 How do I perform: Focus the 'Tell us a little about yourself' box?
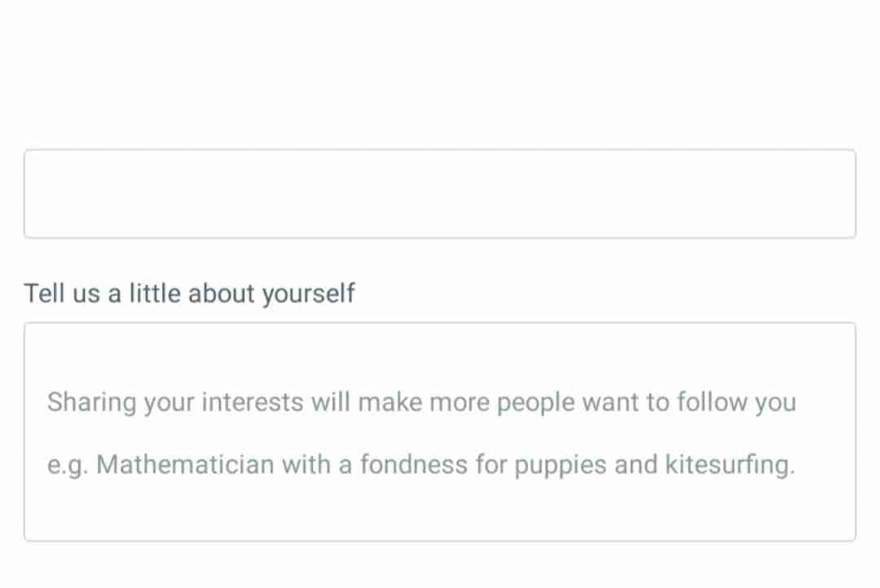coord(440,432)
